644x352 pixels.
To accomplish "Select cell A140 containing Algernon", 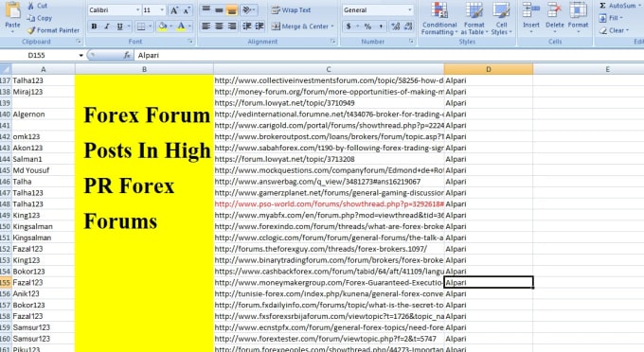I will click(x=44, y=114).
